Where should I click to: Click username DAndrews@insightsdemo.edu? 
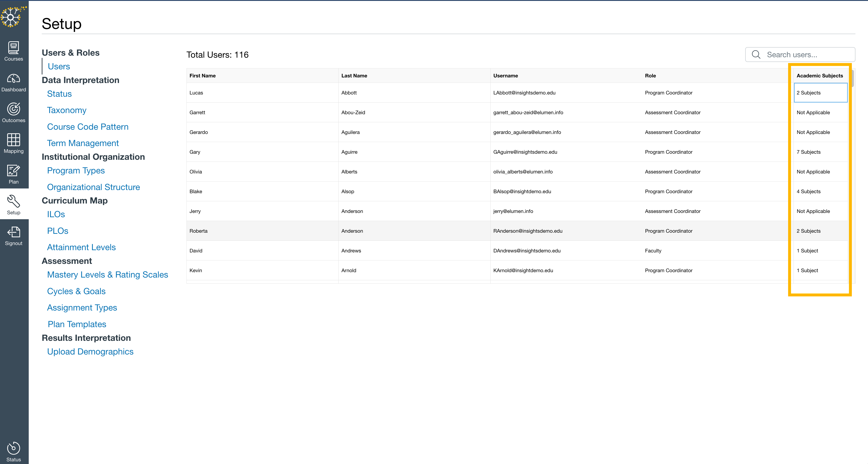tap(527, 251)
